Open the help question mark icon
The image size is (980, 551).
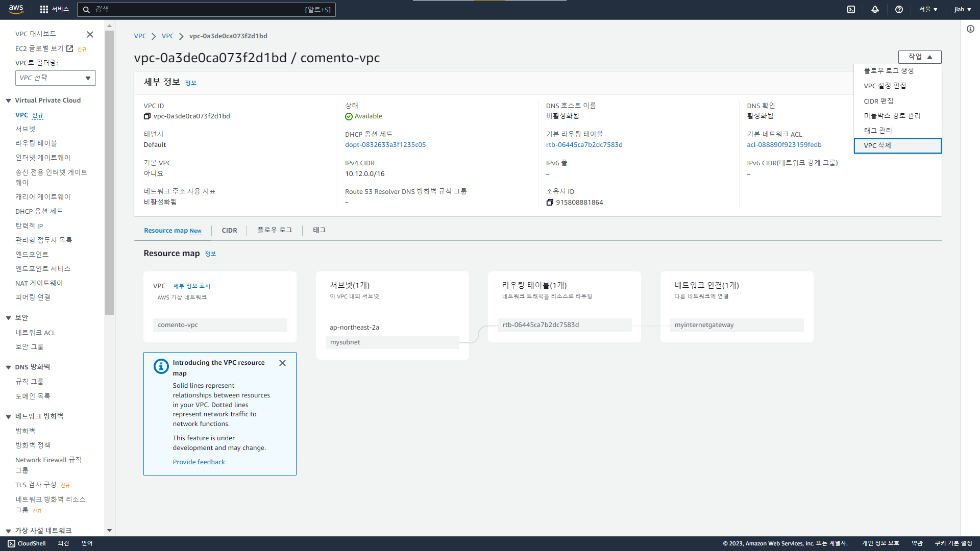tap(899, 9)
